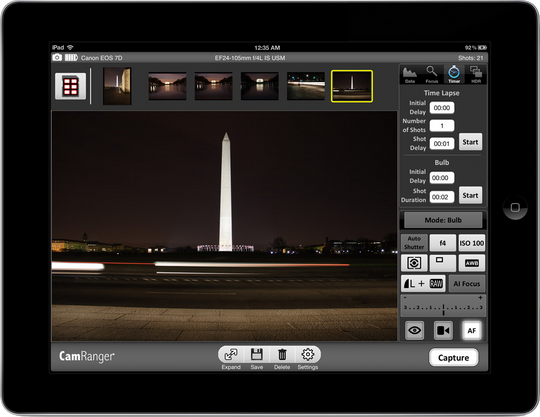The image size is (540, 417).
Task: Toggle the AF autofocus button
Action: click(x=471, y=331)
